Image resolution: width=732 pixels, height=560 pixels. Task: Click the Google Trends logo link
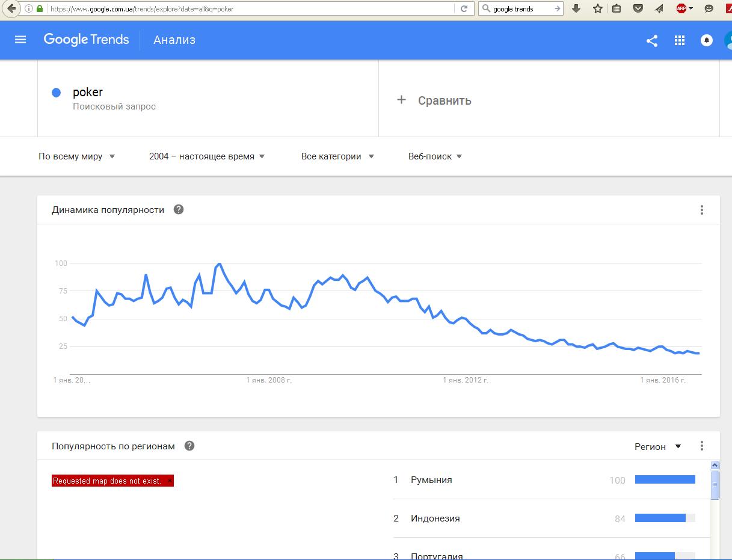pyautogui.click(x=86, y=40)
